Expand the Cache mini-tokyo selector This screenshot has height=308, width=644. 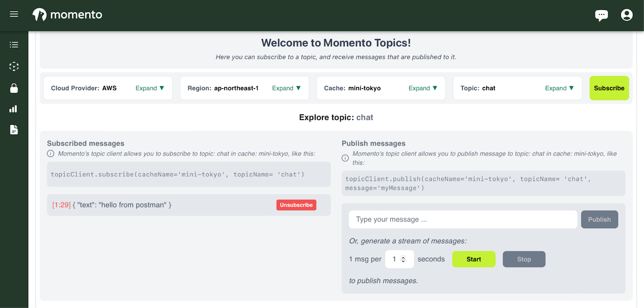point(423,88)
